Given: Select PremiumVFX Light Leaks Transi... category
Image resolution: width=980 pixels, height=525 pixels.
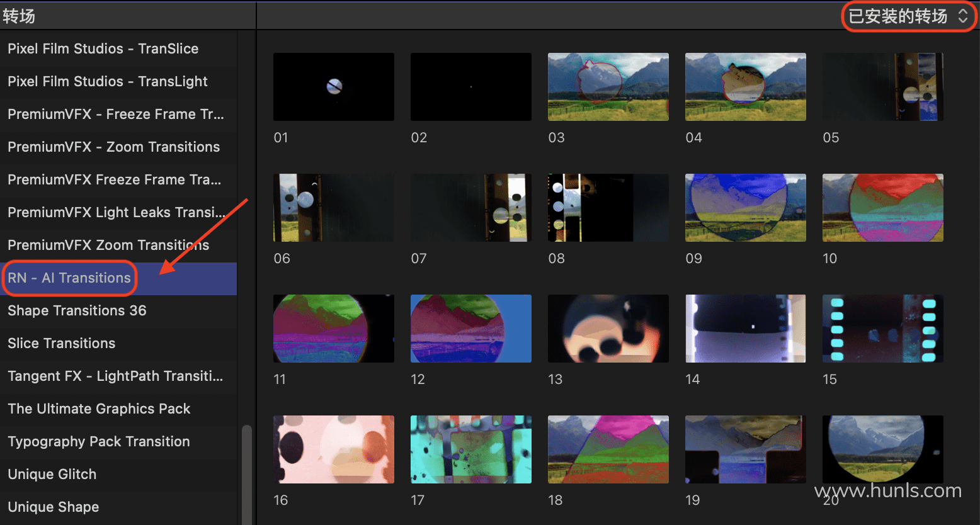Looking at the screenshot, I should [118, 213].
